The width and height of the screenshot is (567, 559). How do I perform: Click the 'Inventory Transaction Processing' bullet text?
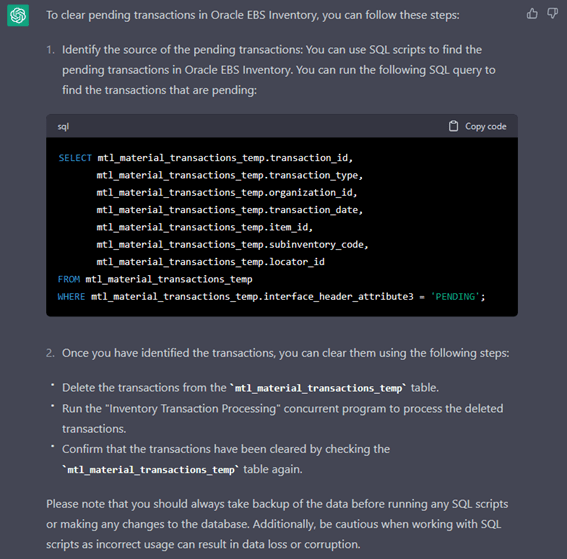click(x=282, y=419)
